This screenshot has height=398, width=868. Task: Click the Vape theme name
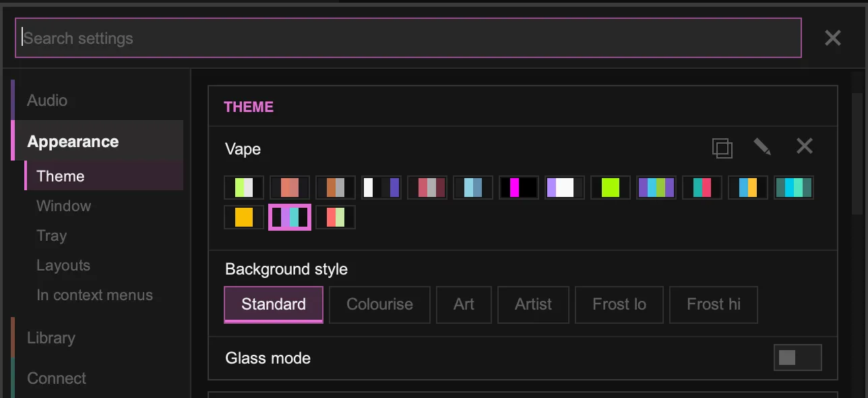click(x=243, y=149)
